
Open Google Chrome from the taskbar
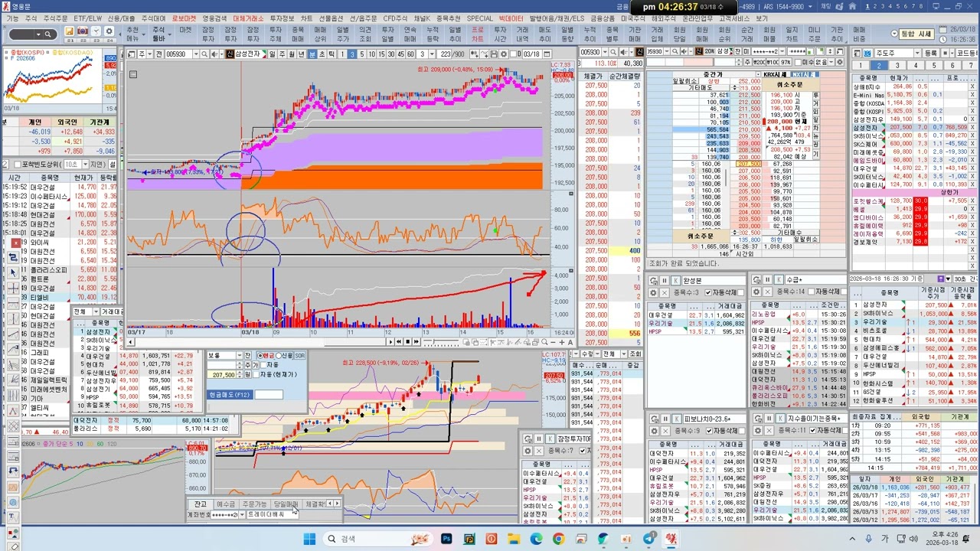(x=558, y=539)
